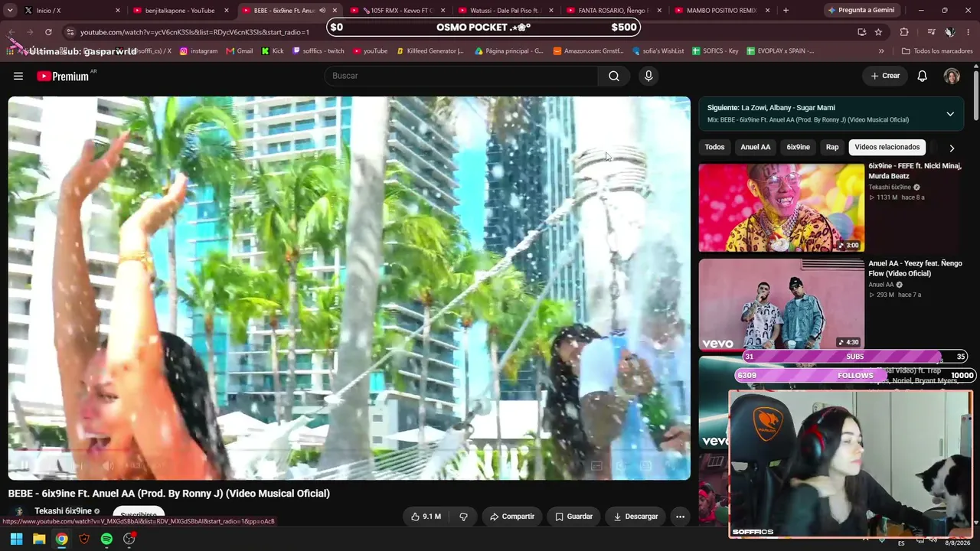Open the Gmail bookmark
Image resolution: width=980 pixels, height=551 pixels.
click(x=239, y=51)
